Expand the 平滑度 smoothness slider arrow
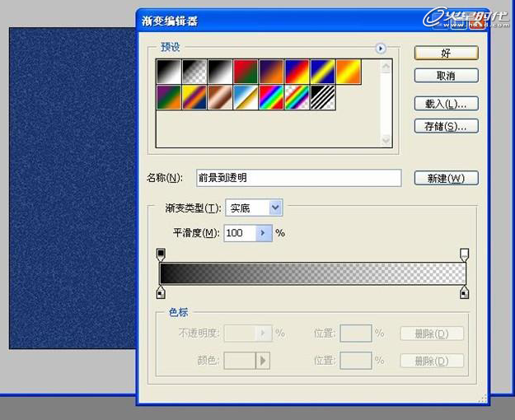Viewport: 515px width, 420px height. pyautogui.click(x=263, y=233)
